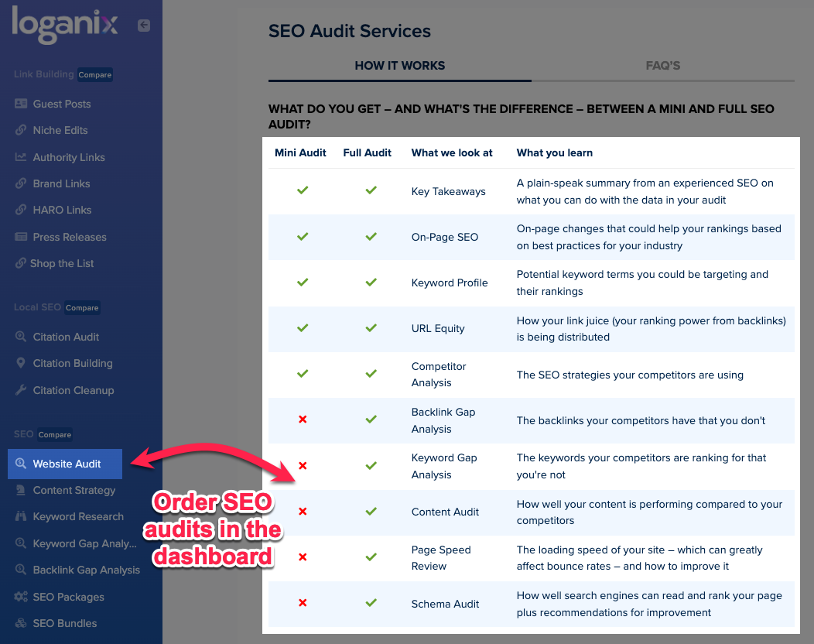The height and width of the screenshot is (644, 814).
Task: Click the Authority Links chart icon
Action: pyautogui.click(x=21, y=157)
